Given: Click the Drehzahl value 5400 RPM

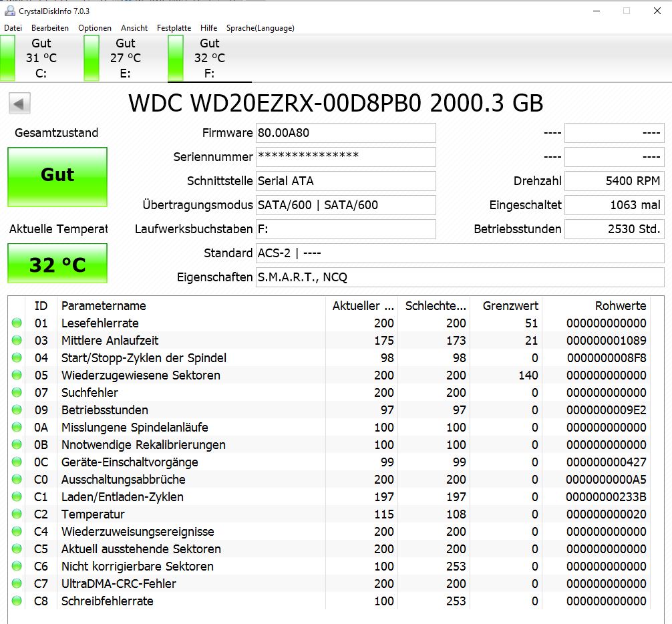Looking at the screenshot, I should pyautogui.click(x=614, y=181).
